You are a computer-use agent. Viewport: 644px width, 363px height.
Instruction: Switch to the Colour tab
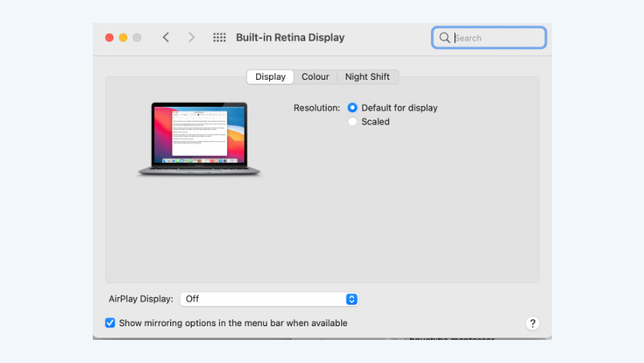pyautogui.click(x=315, y=77)
